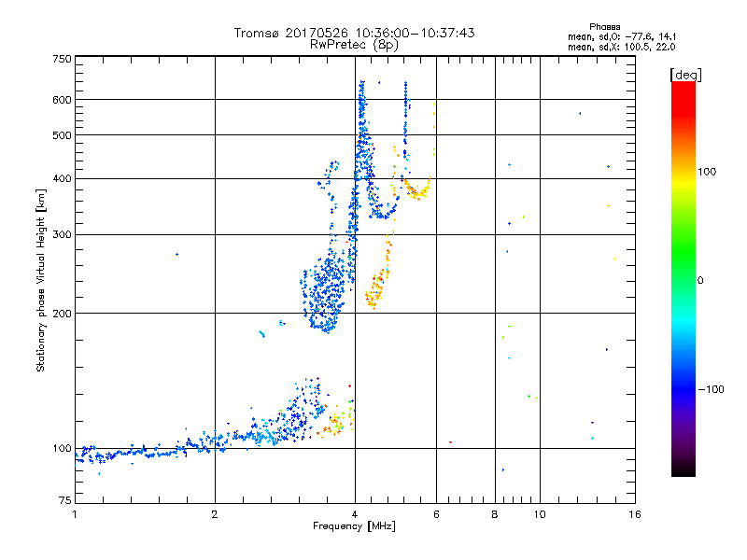Click the y-axis tick label '200'

[x=62, y=314]
